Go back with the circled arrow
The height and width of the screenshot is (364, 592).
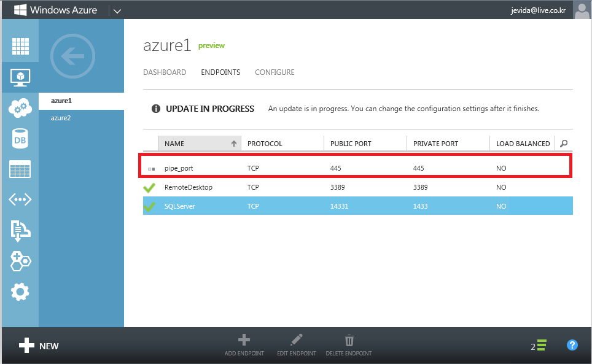[x=72, y=56]
